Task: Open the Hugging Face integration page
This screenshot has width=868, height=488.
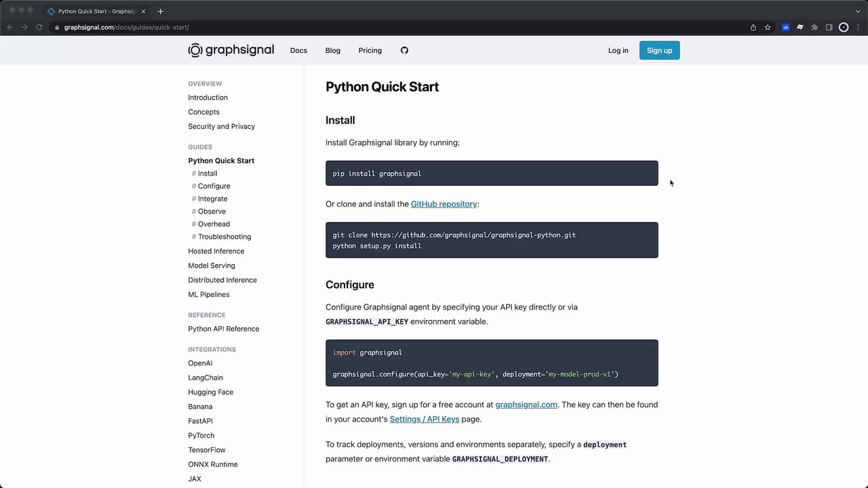Action: [210, 392]
